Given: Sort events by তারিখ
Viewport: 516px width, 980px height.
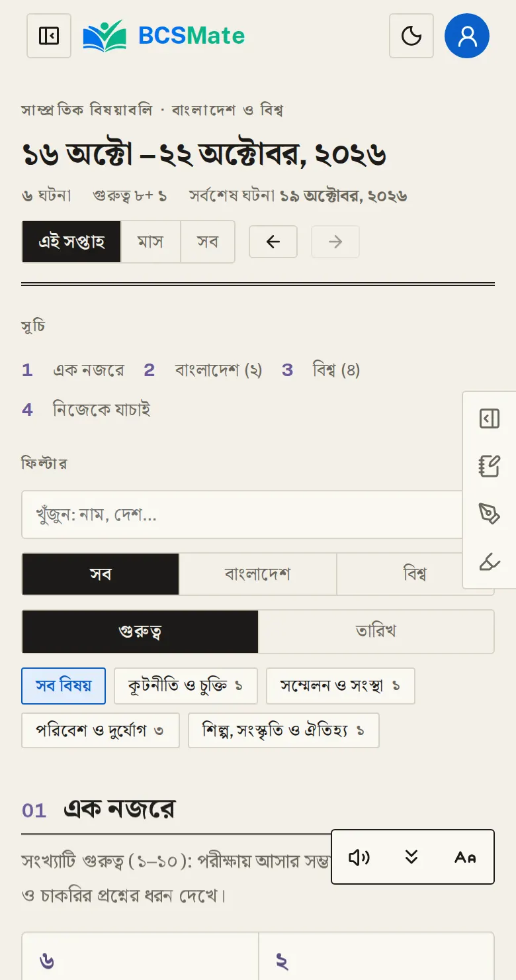Looking at the screenshot, I should click(x=376, y=631).
